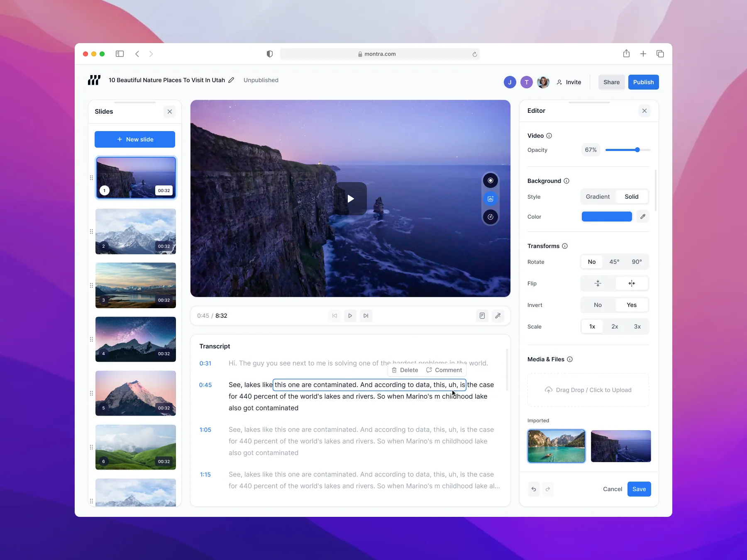Click the edit pencil icon in playback bar

click(x=498, y=316)
